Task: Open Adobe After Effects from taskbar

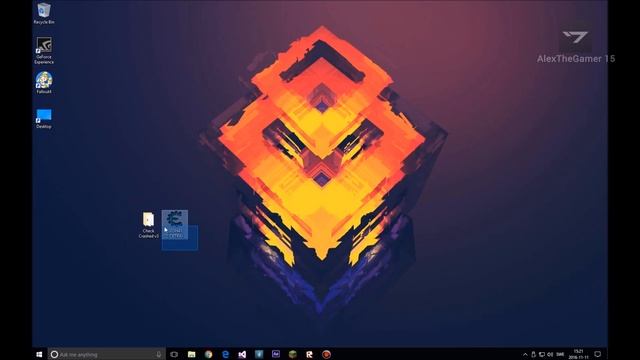Action: tap(276, 354)
